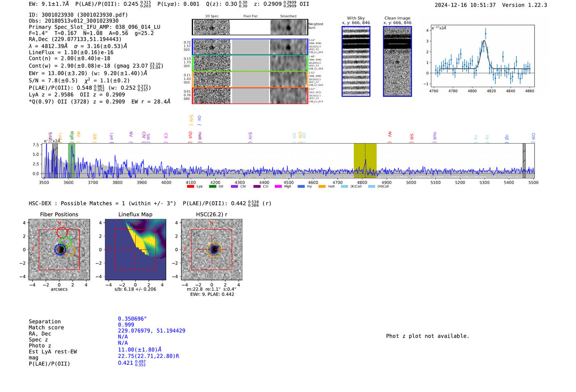Click the S/N = 7.8(±0.5) text

click(x=53, y=81)
